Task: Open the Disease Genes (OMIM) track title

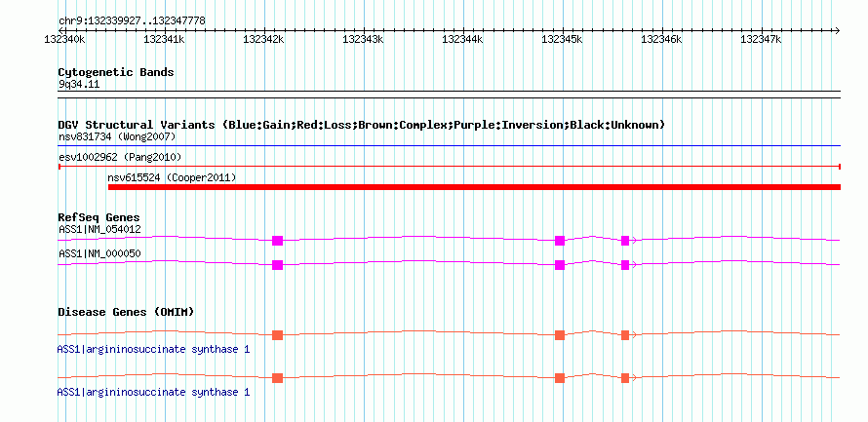Action: point(126,312)
